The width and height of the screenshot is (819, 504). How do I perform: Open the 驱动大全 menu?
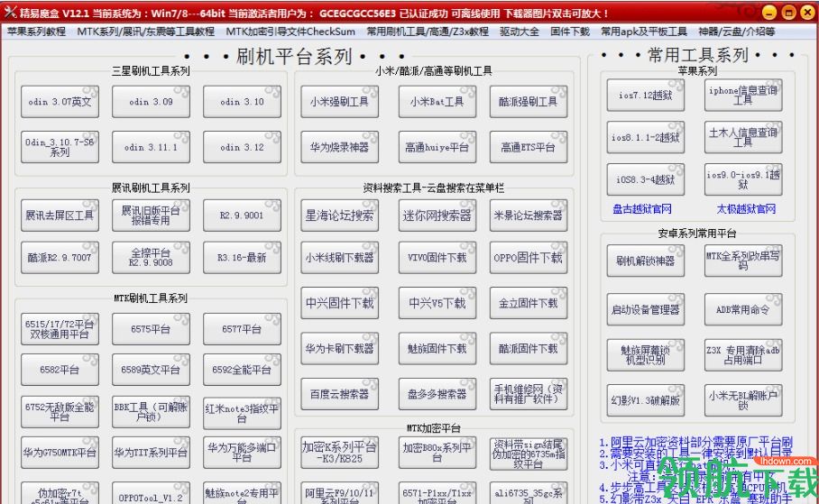click(x=520, y=32)
